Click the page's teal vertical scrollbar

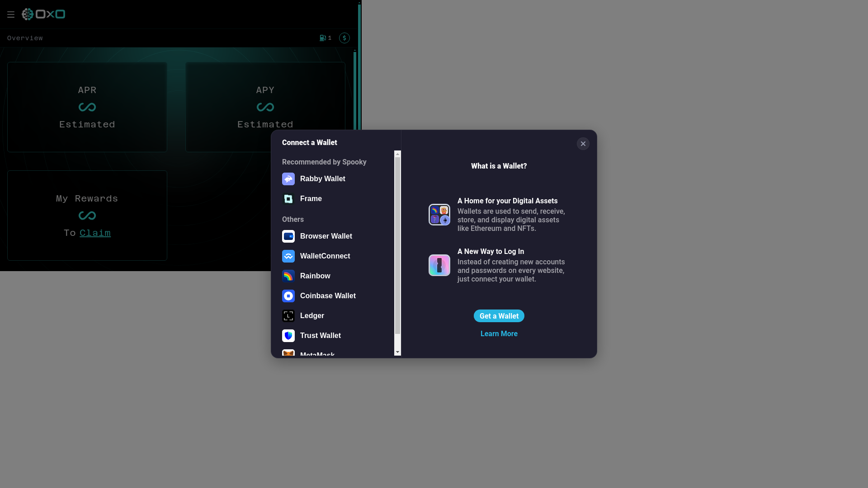359,68
